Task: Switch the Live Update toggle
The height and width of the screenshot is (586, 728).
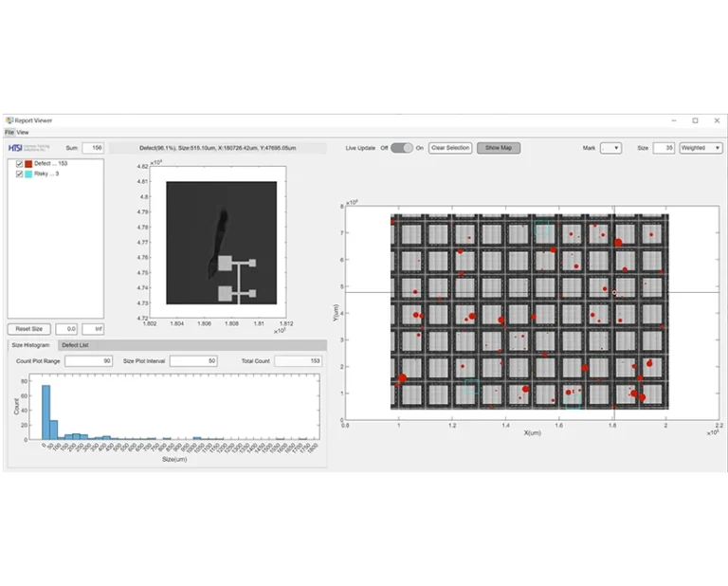Action: [x=402, y=148]
